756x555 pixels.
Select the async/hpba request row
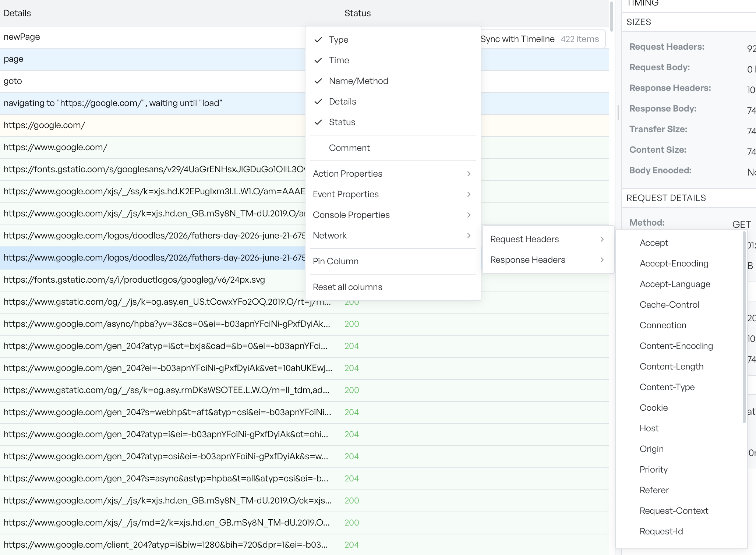click(x=304, y=324)
